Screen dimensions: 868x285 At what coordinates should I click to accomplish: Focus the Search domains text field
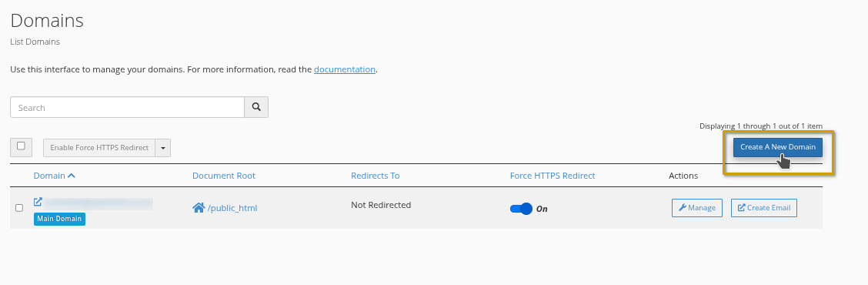pos(127,108)
